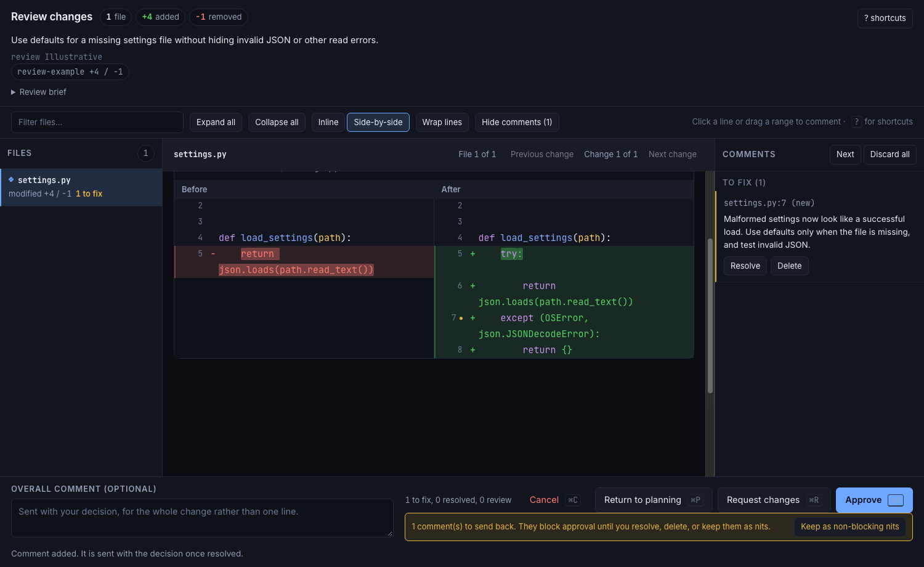The height and width of the screenshot is (567, 924).
Task: Select settings.py in the files list
Action: (81, 187)
